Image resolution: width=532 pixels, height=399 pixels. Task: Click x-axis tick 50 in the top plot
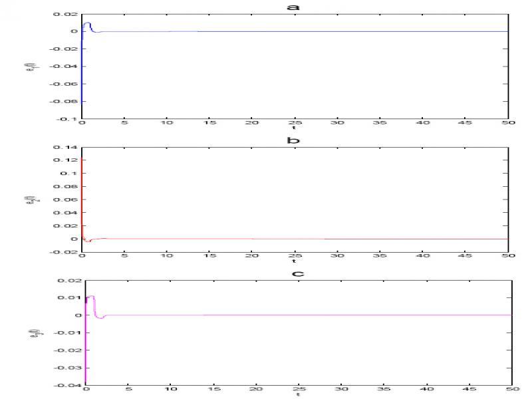tap(507, 123)
